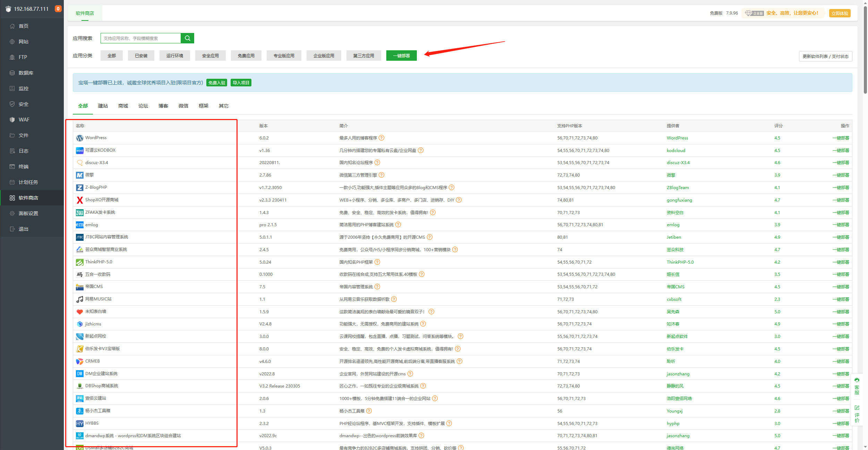This screenshot has height=450, width=868.
Task: Click 更新软件列表 / 支付状态 button
Action: tap(825, 56)
